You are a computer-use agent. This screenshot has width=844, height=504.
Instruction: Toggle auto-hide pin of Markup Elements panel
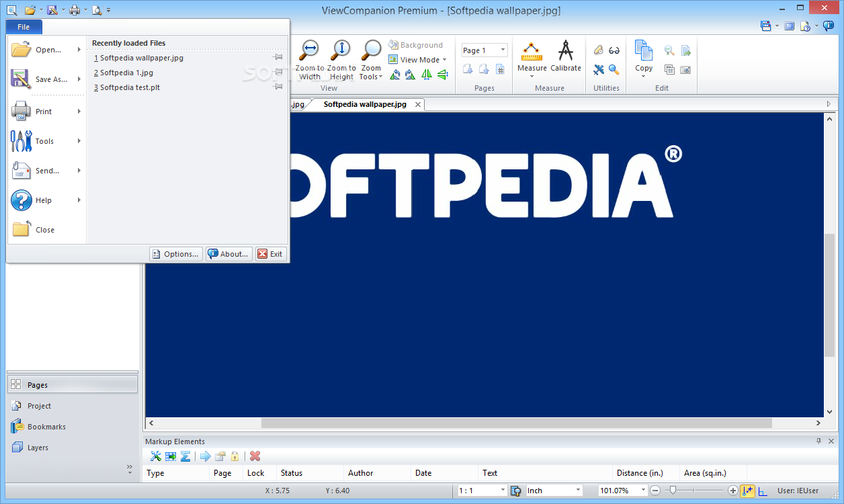818,442
